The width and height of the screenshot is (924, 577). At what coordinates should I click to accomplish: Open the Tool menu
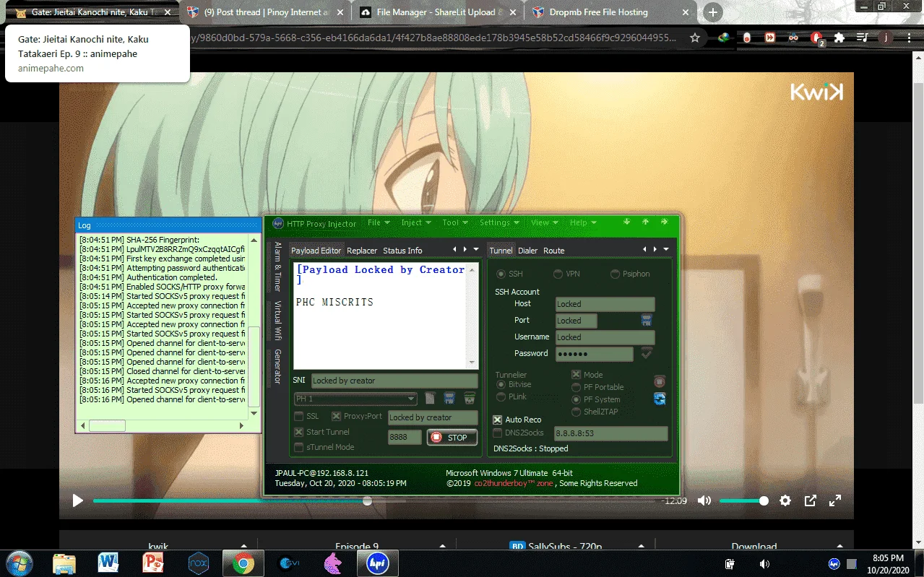(455, 222)
